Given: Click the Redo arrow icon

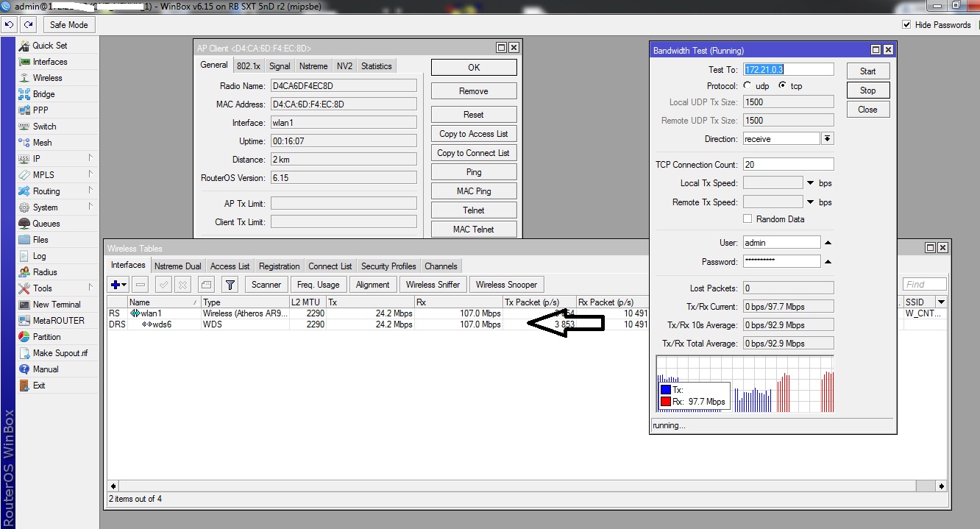Looking at the screenshot, I should point(29,25).
